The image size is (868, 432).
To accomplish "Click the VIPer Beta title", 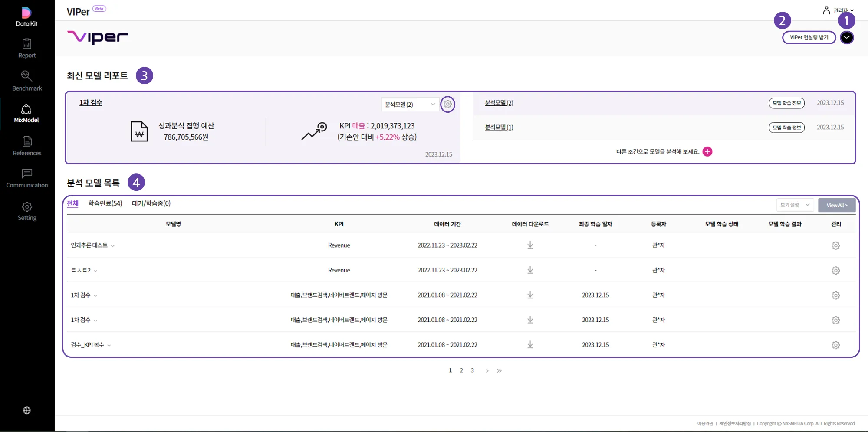I will tap(86, 11).
